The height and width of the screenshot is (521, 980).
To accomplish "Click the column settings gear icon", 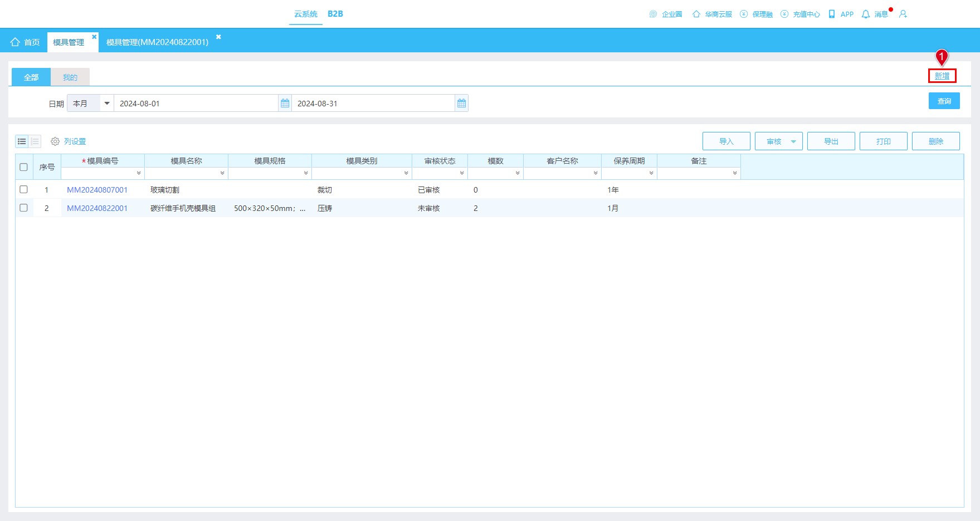I will pos(55,141).
